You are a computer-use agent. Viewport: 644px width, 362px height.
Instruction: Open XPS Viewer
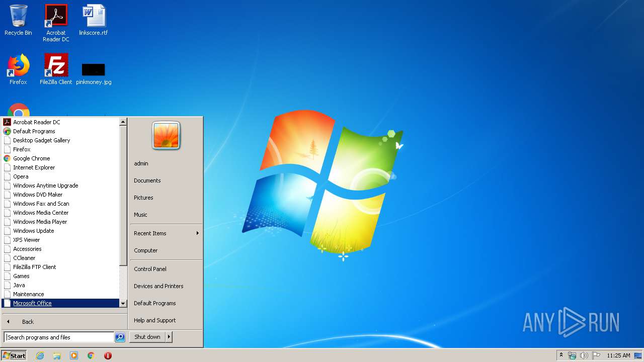coord(61,240)
